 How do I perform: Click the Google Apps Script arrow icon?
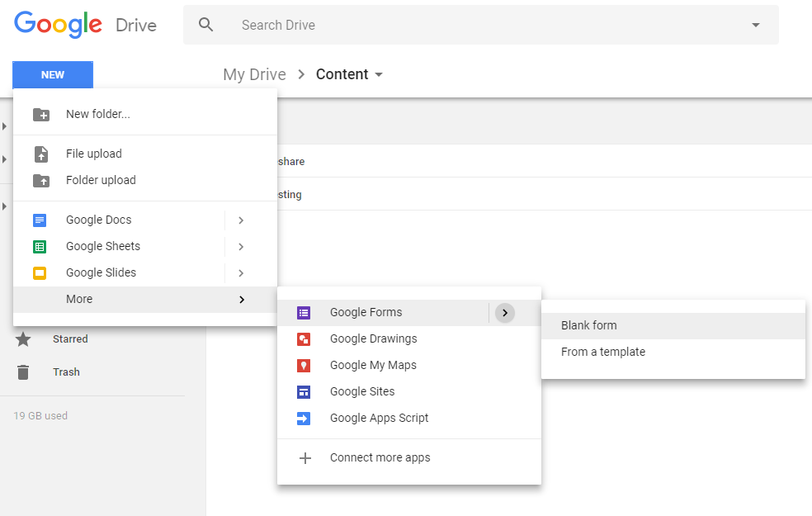point(304,419)
